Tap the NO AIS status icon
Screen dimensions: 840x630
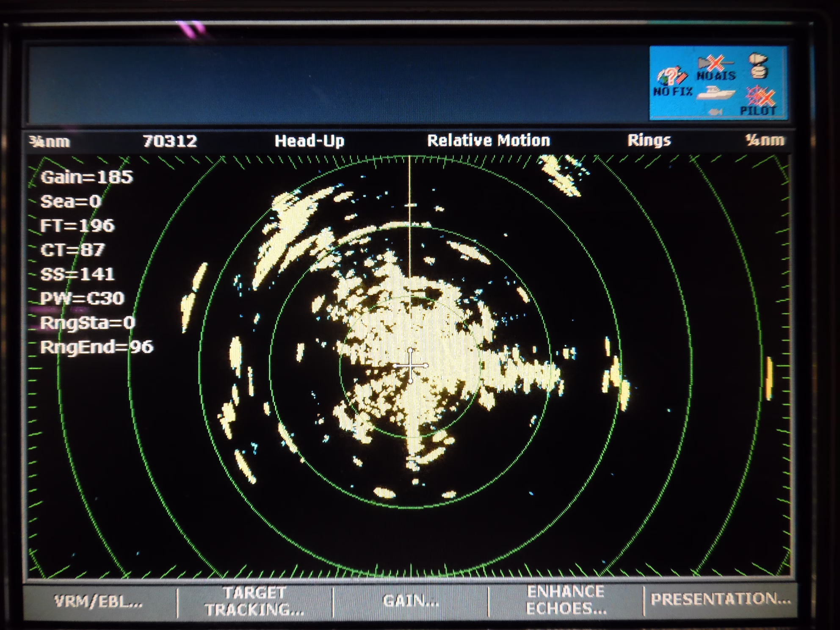click(716, 69)
